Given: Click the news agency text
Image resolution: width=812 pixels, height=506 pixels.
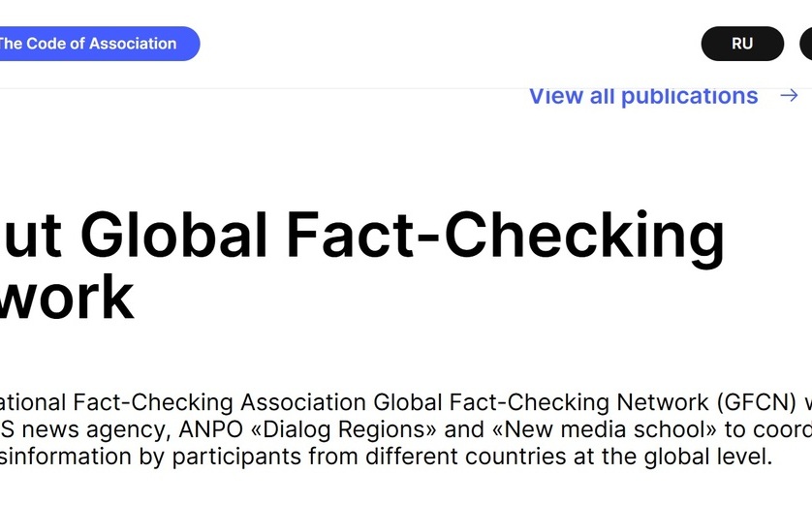Looking at the screenshot, I should coord(96,429).
